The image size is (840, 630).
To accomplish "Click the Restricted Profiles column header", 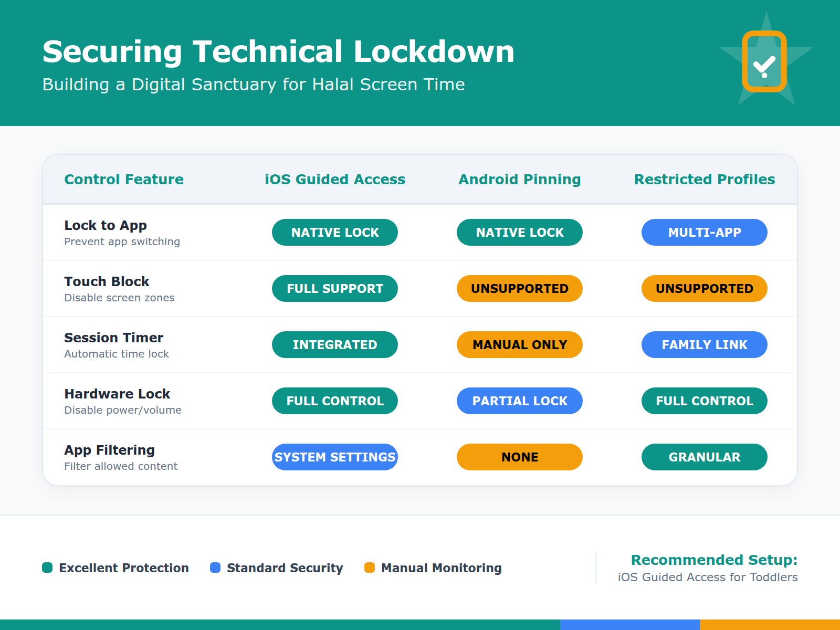I will pos(704,179).
